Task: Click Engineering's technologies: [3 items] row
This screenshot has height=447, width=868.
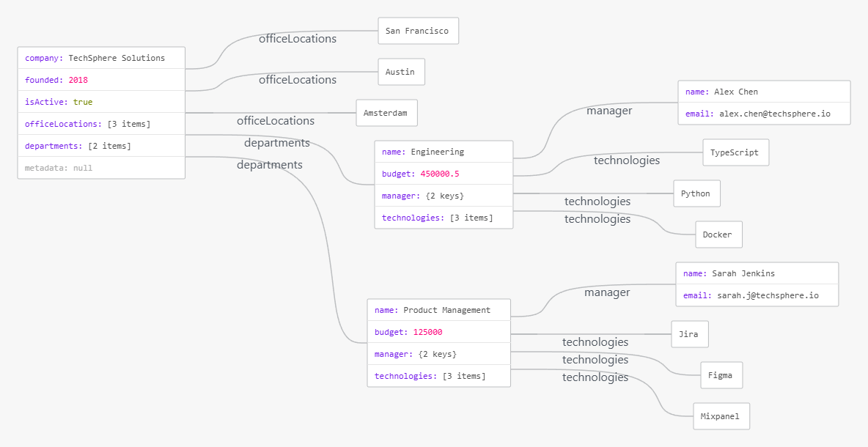Action: click(x=444, y=218)
